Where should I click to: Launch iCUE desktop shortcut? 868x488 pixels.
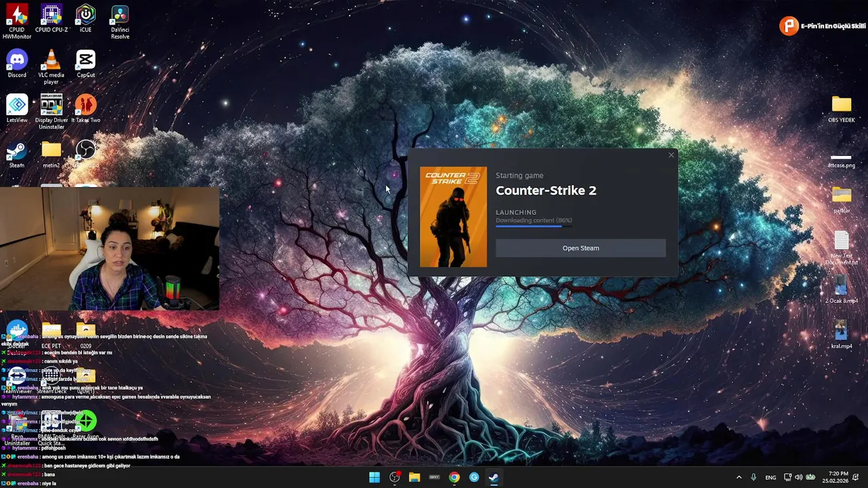point(85,18)
